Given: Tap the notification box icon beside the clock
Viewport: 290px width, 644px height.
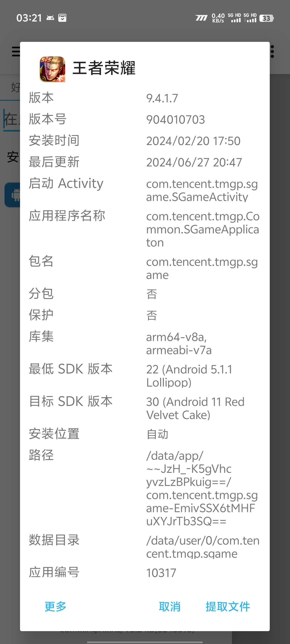Looking at the screenshot, I should [x=62, y=18].
